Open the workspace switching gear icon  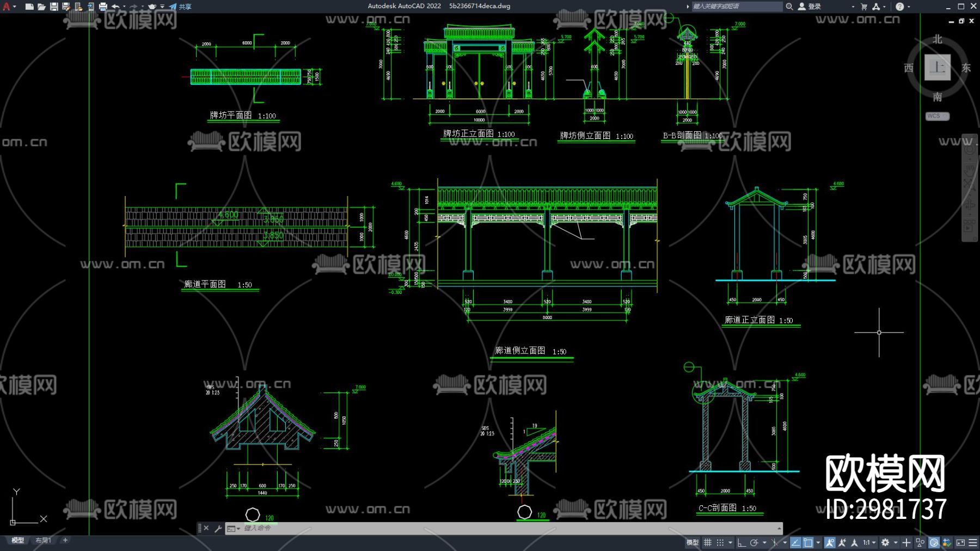point(885,542)
